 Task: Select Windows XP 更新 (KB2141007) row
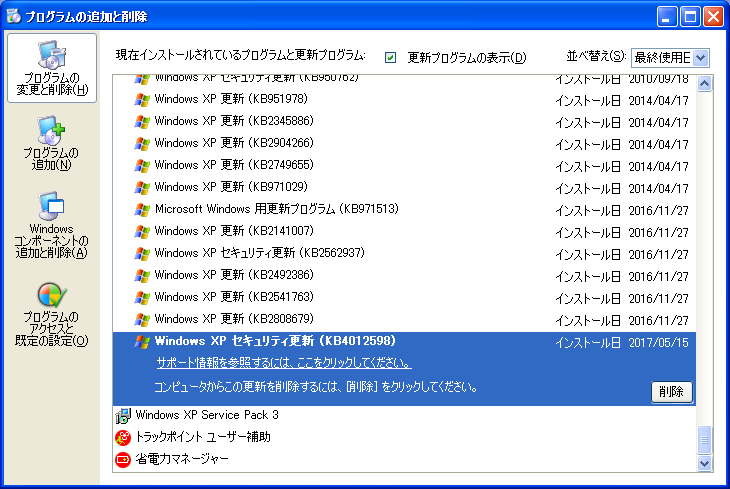(x=404, y=231)
